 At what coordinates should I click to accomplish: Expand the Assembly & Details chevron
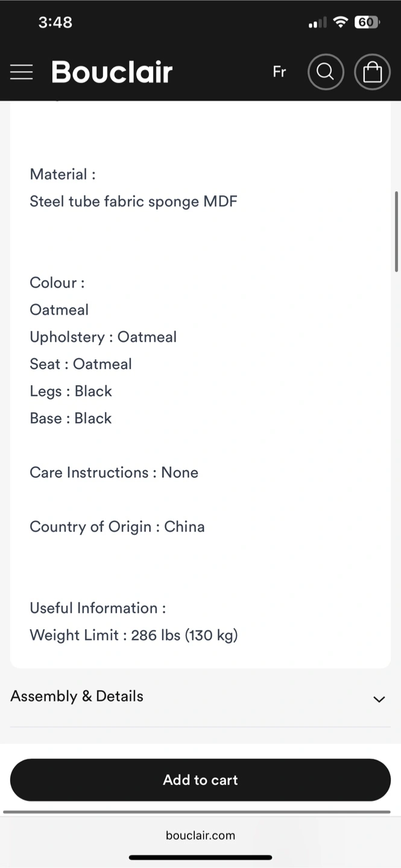(x=379, y=699)
